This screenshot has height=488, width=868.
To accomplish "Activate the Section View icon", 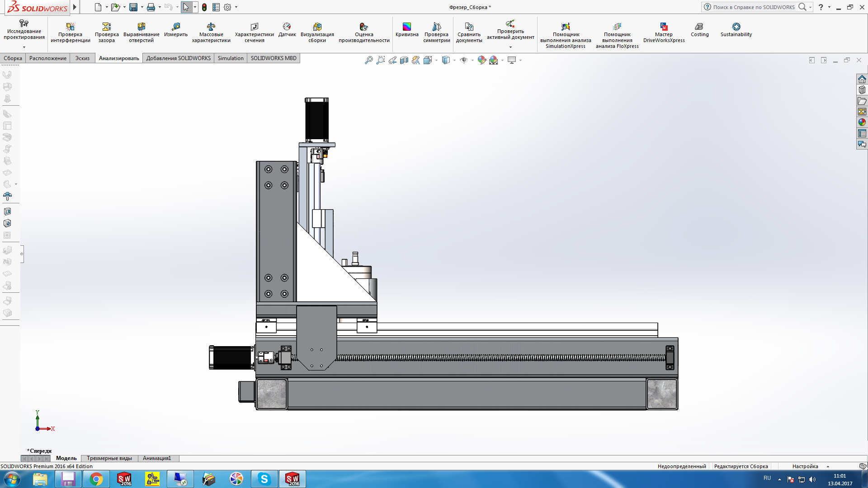I will [404, 60].
